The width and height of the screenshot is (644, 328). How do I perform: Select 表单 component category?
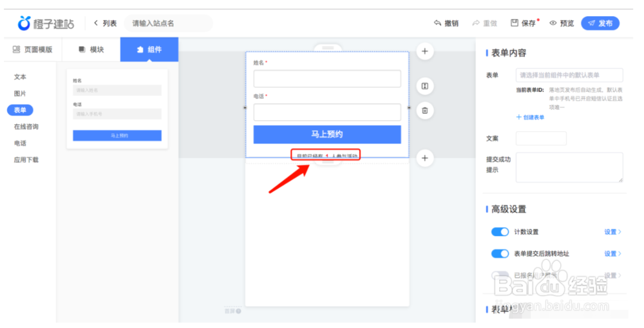tap(20, 110)
